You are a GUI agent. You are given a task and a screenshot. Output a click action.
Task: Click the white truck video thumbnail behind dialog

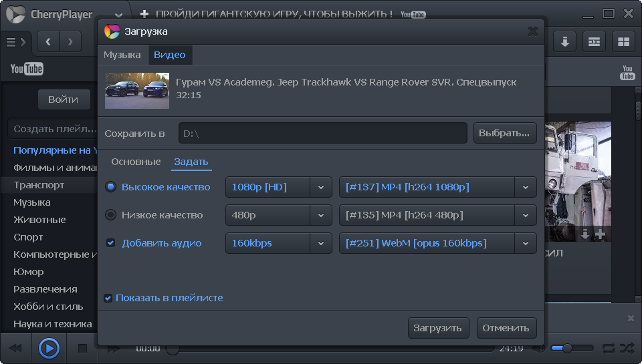pyautogui.click(x=578, y=181)
